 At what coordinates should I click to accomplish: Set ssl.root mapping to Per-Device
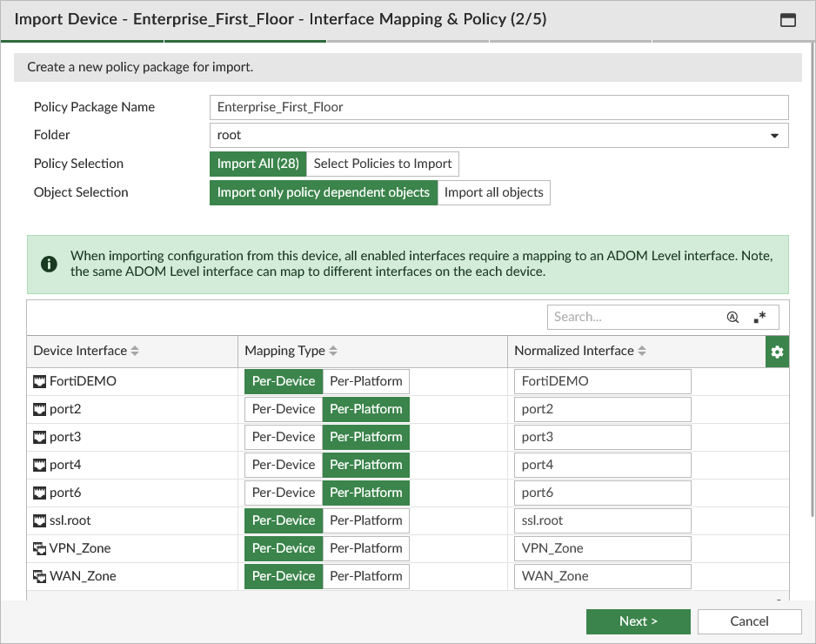284,520
